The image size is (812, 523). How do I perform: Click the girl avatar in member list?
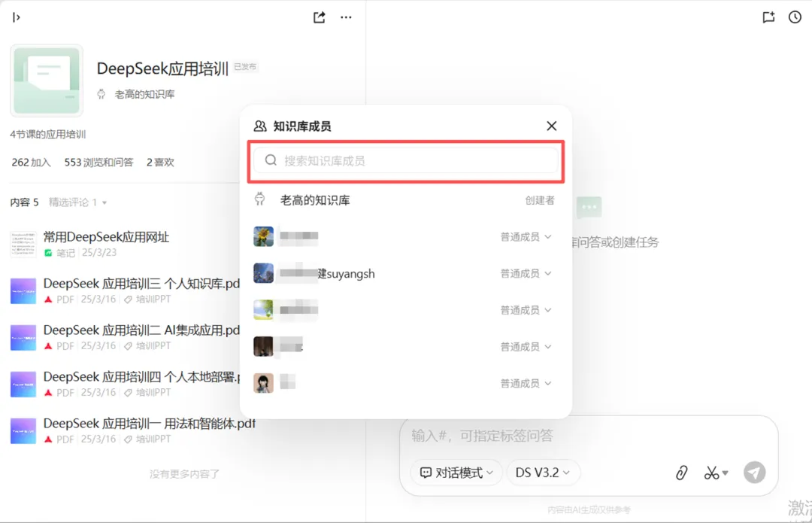click(263, 383)
